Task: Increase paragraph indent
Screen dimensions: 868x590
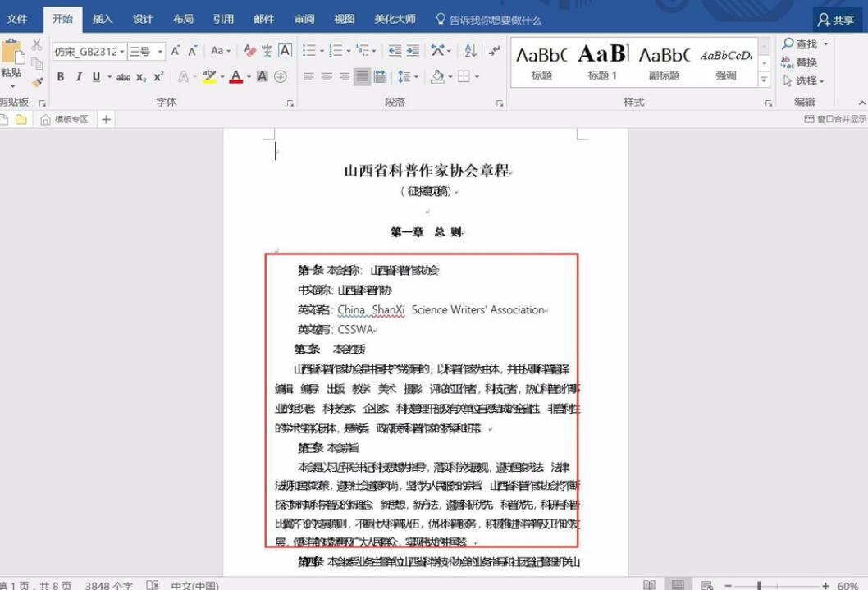Action: point(413,51)
